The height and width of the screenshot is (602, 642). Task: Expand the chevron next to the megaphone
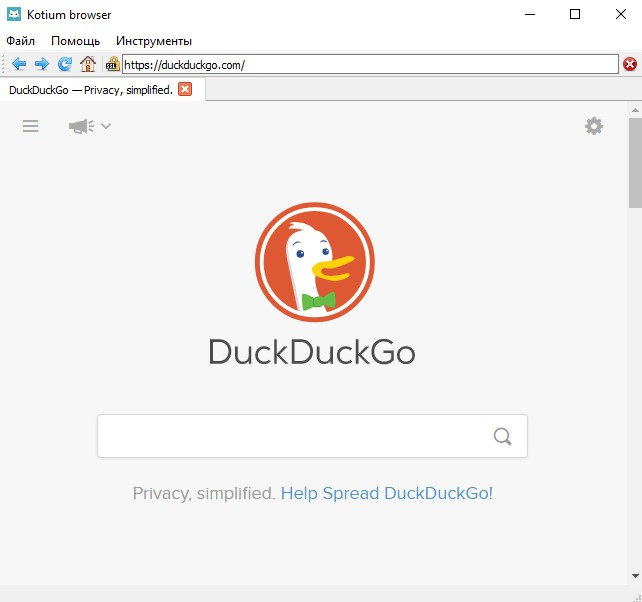(106, 126)
